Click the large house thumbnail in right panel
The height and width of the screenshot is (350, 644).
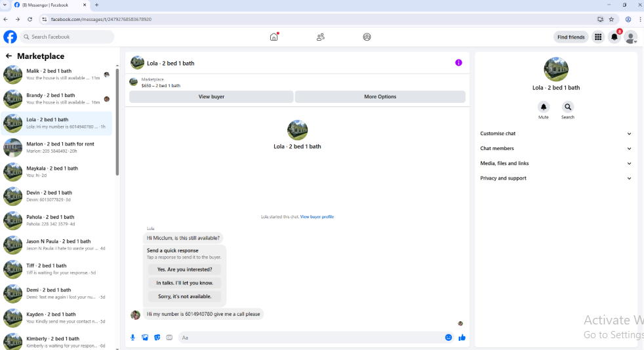click(555, 69)
